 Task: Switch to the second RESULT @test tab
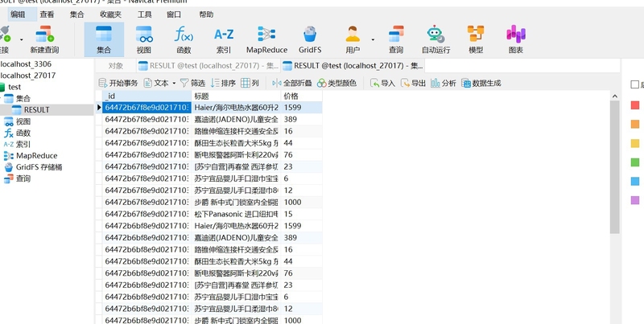point(353,66)
